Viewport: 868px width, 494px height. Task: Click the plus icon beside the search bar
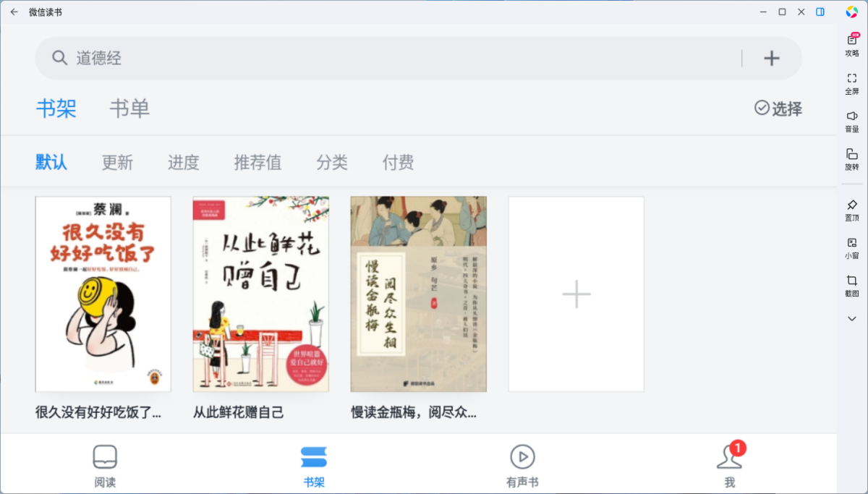pos(772,58)
